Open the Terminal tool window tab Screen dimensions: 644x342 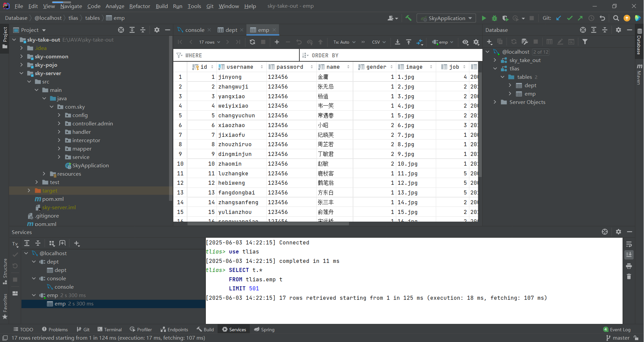(x=110, y=330)
